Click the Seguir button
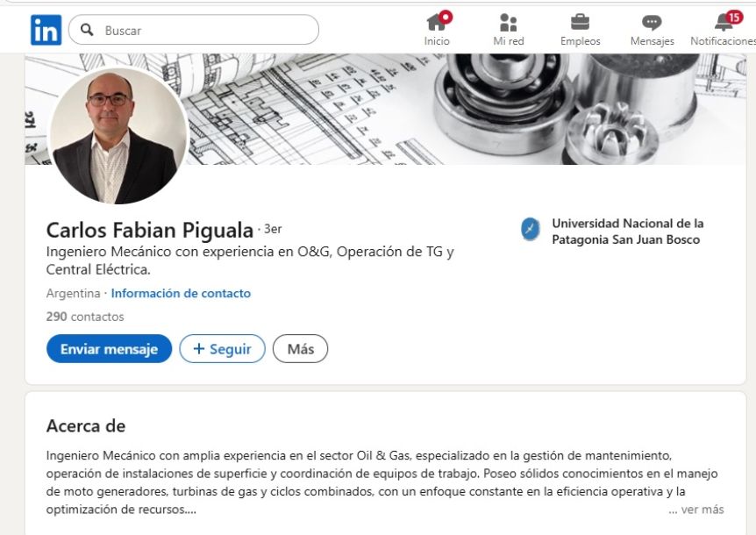756x535 pixels. [x=222, y=348]
